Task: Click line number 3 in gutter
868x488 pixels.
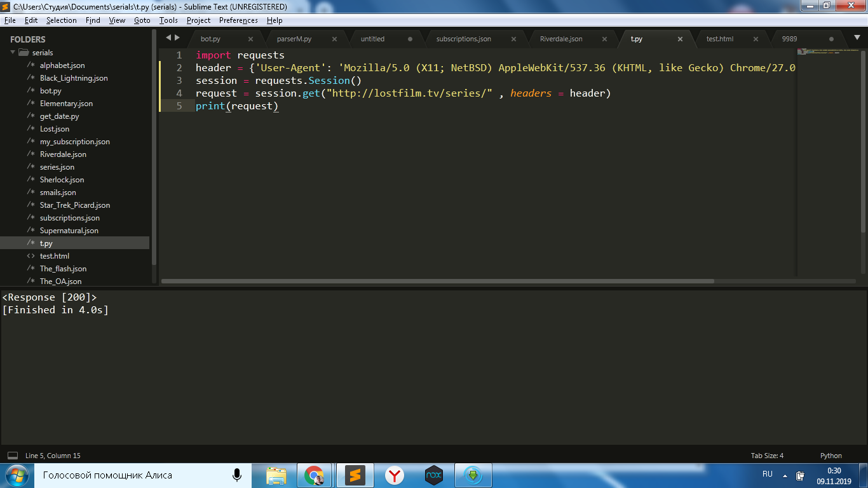Action: [x=180, y=81]
